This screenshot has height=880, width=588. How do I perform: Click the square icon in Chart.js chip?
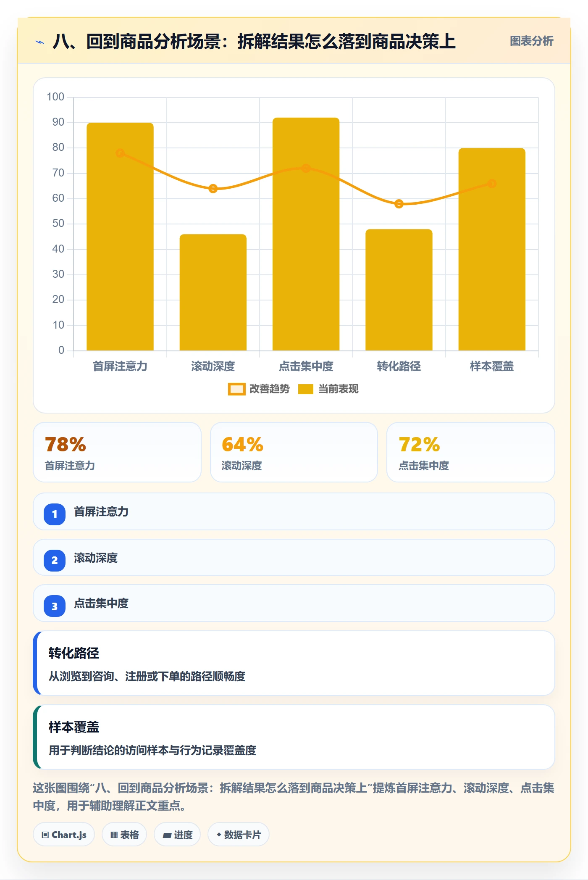[x=45, y=835]
